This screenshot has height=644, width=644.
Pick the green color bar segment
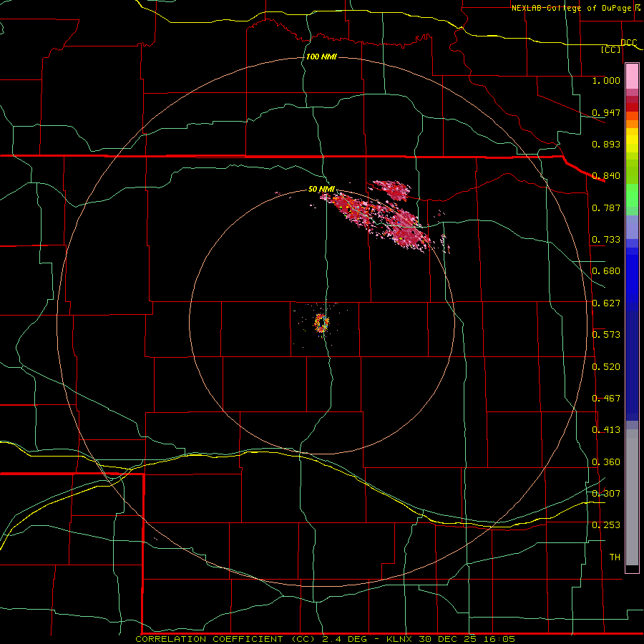(x=632, y=195)
